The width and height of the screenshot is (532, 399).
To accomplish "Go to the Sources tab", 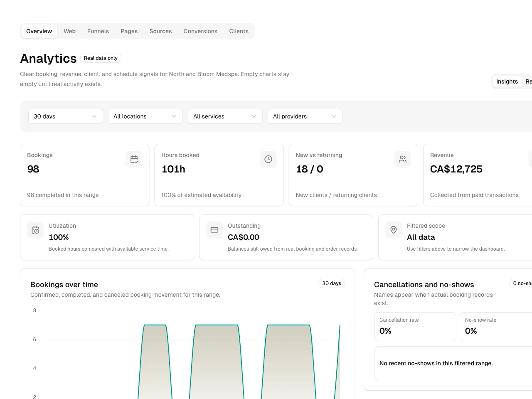I will 160,31.
